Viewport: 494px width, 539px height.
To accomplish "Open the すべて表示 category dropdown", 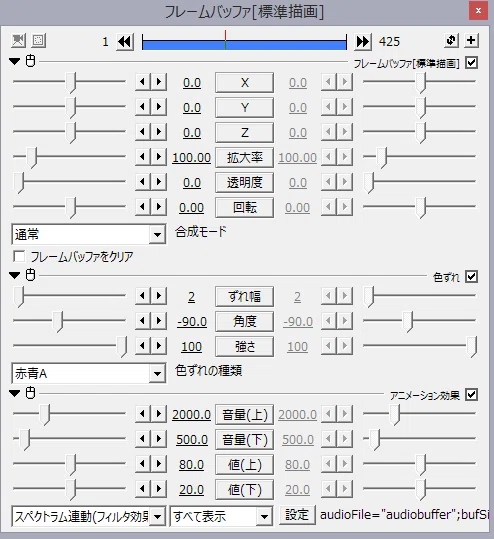I will pos(221,516).
